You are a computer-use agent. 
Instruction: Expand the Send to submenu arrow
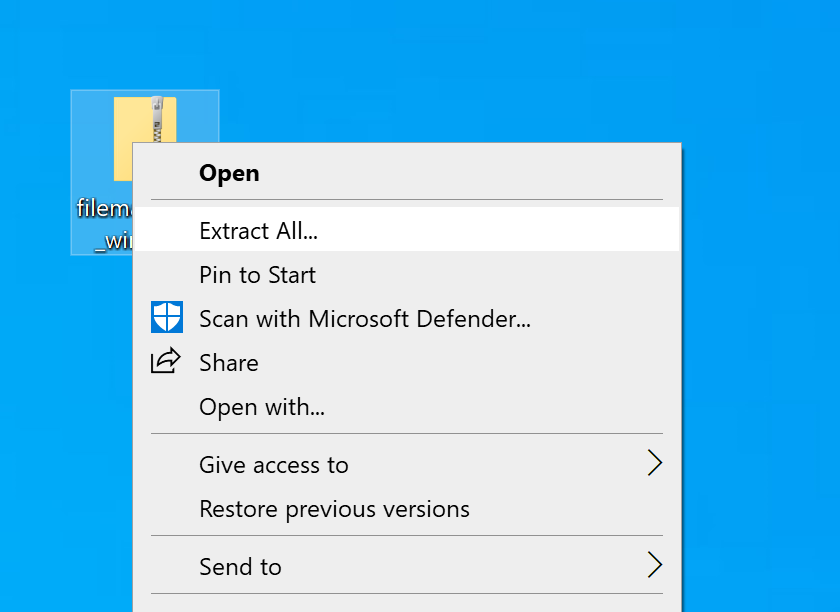(x=654, y=566)
